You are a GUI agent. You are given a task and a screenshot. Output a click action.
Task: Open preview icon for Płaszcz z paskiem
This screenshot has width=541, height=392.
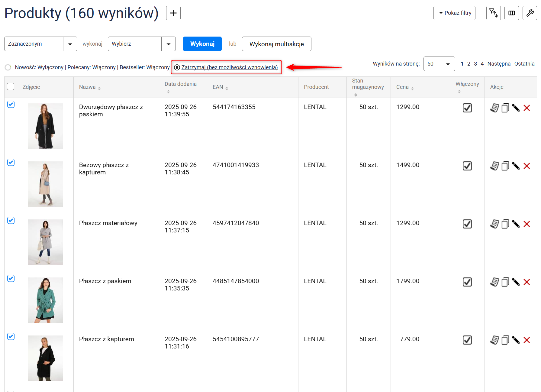494,282
